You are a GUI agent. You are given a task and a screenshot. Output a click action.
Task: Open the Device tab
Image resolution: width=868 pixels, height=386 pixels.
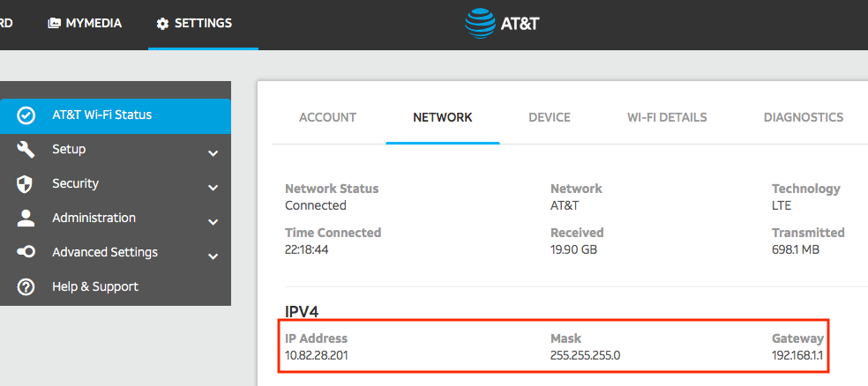tap(549, 117)
